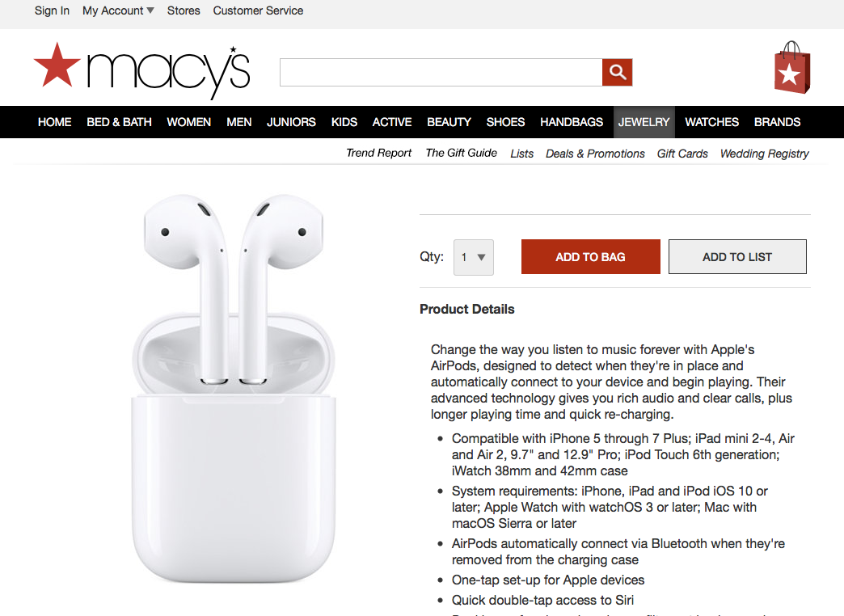Open Deals & Promotions link

[x=595, y=154]
